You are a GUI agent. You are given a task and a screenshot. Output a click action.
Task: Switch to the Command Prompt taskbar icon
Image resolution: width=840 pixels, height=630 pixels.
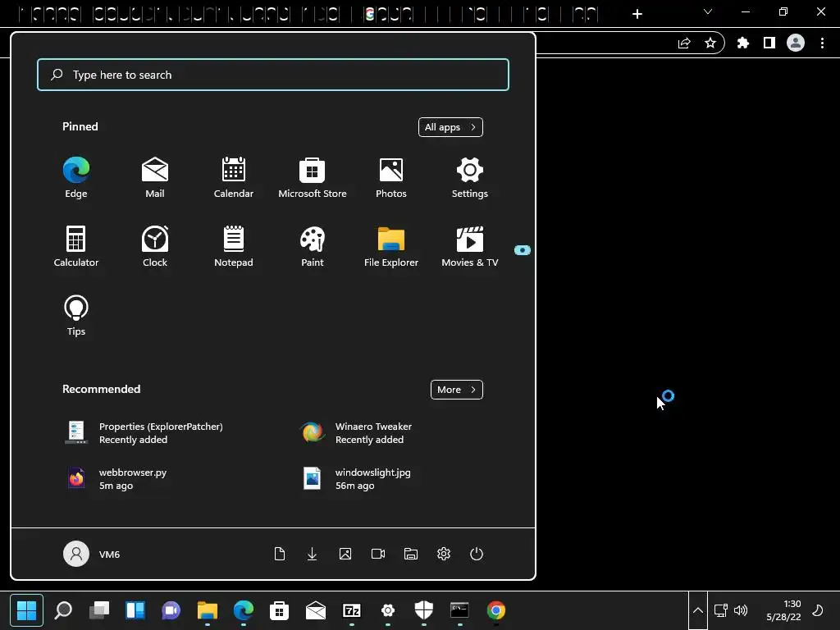[x=459, y=609]
